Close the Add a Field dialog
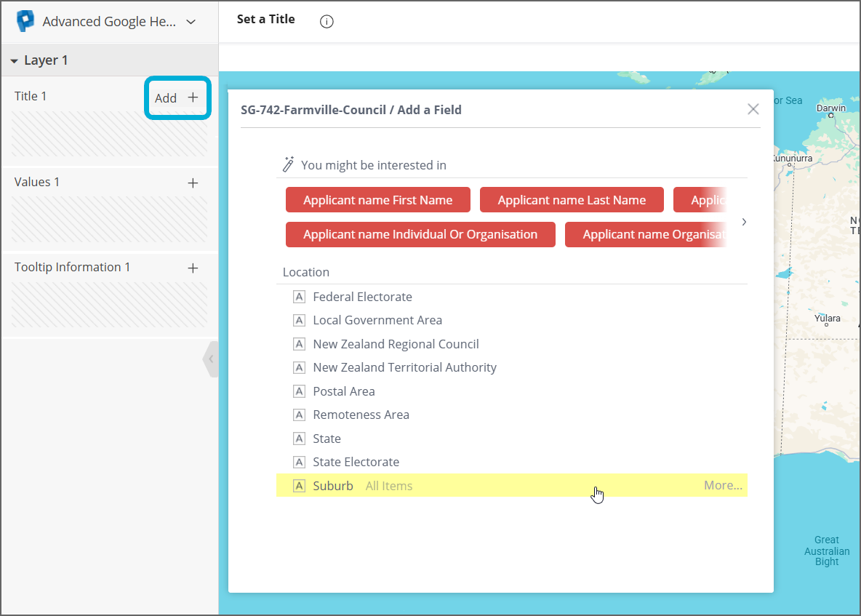Viewport: 861px width, 616px height. 753,109
